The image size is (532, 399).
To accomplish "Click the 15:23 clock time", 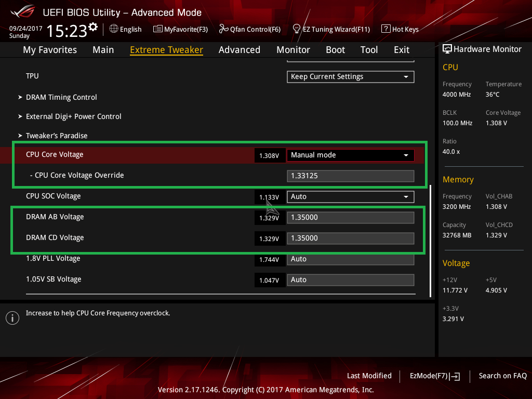I will pos(67,31).
